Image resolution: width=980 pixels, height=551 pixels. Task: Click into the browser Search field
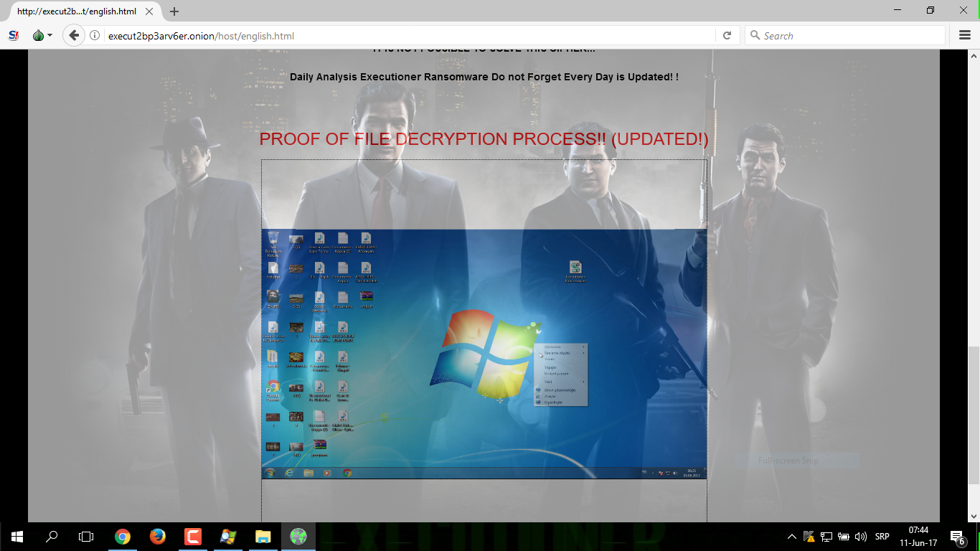pyautogui.click(x=845, y=36)
